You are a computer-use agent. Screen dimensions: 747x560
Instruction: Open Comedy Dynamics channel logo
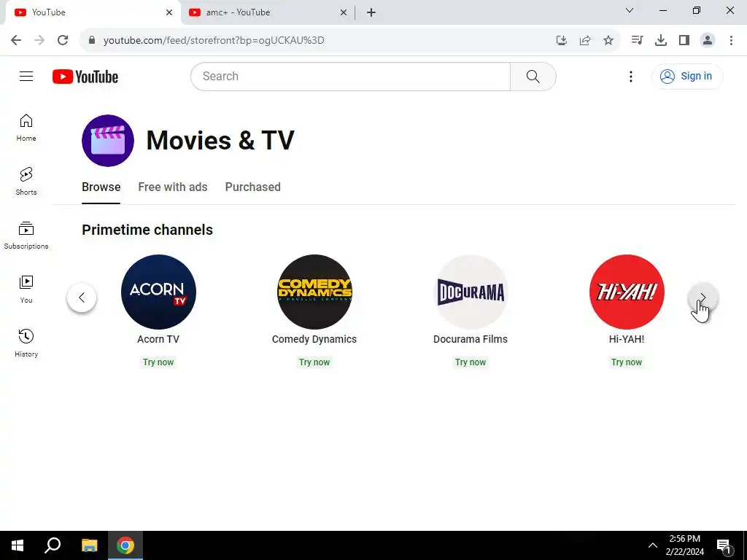314,292
